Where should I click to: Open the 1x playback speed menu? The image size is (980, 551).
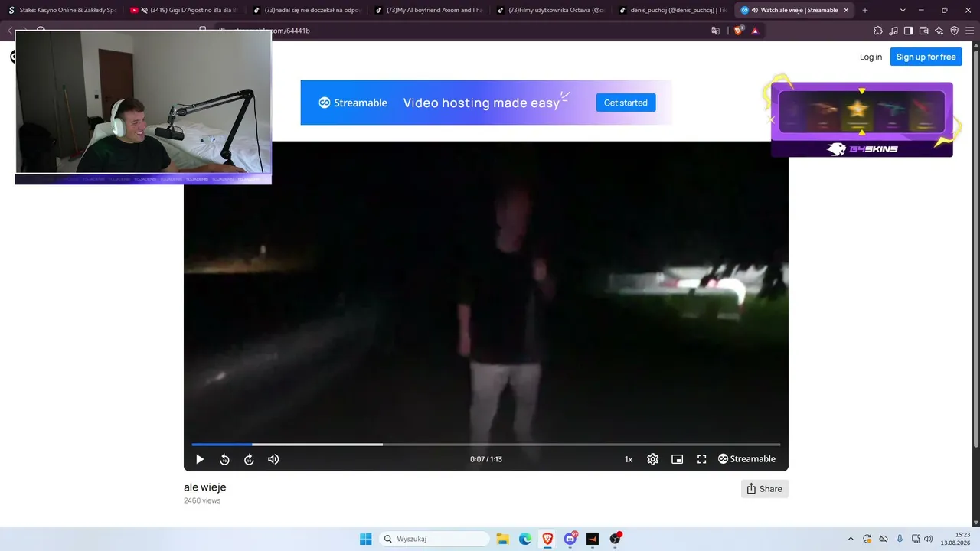click(x=629, y=459)
